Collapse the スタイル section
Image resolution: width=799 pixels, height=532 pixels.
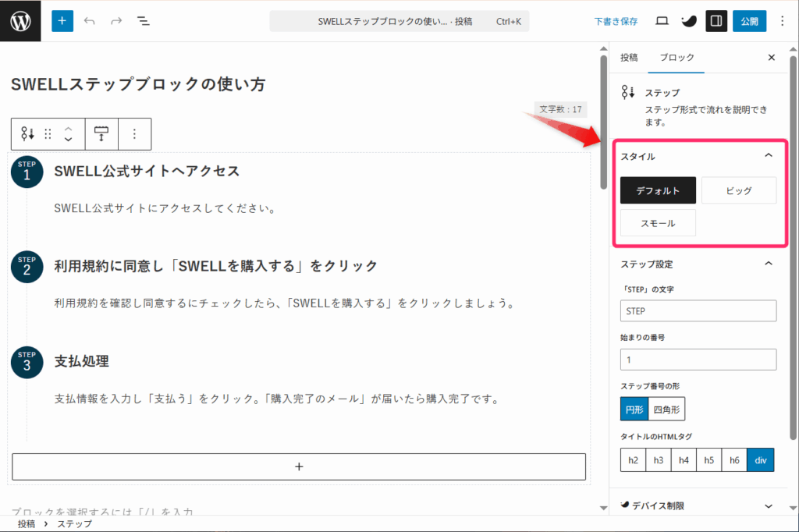(x=769, y=156)
